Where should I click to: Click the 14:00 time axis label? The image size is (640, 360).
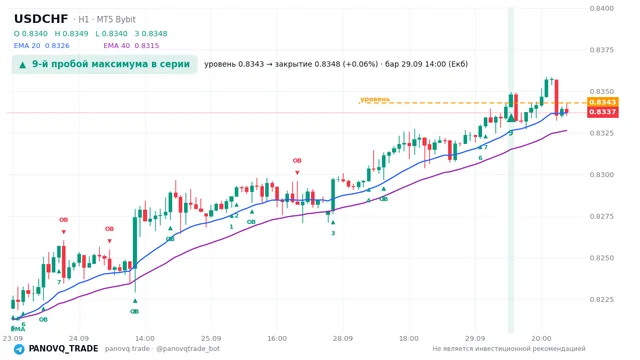click(145, 338)
